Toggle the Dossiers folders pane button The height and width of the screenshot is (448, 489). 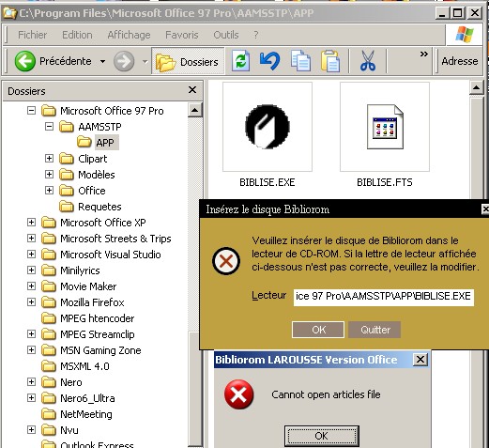point(188,61)
